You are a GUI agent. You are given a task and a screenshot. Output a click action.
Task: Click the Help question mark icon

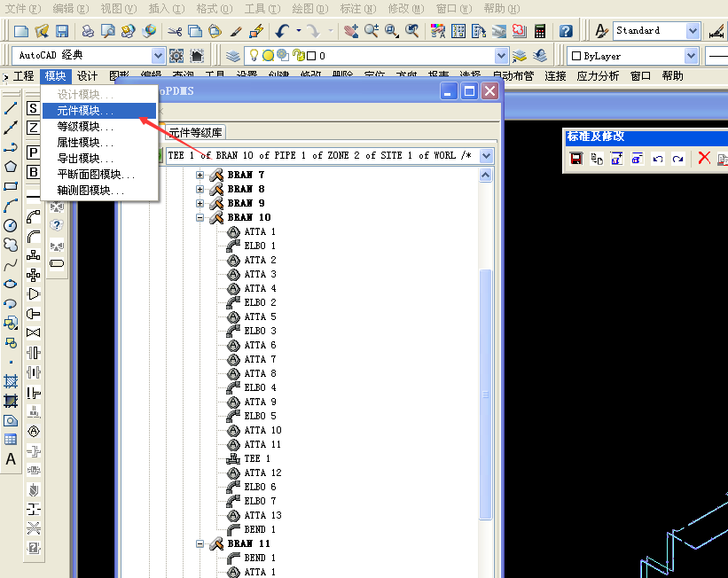pyautogui.click(x=566, y=31)
